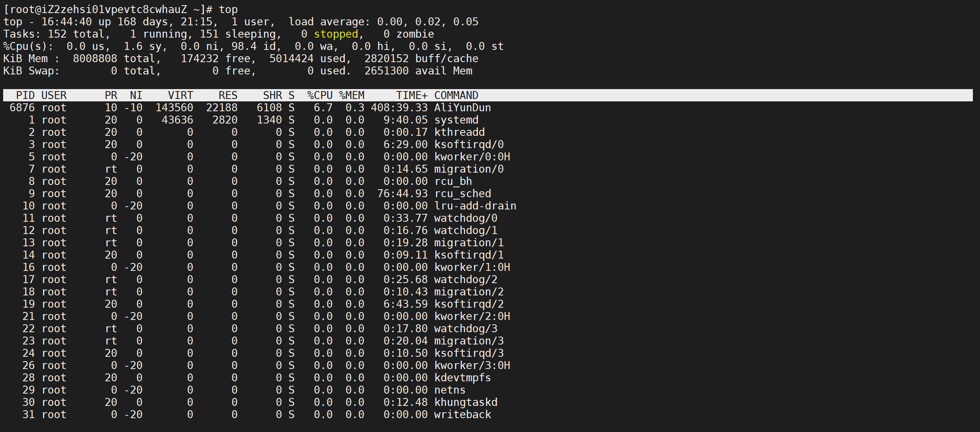This screenshot has width=980, height=432.
Task: Click the migration/0 process name
Action: pyautogui.click(x=469, y=169)
